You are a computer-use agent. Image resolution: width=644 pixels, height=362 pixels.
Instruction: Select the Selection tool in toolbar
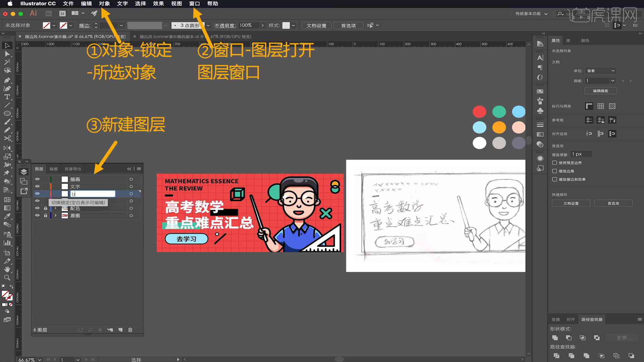click(6, 46)
